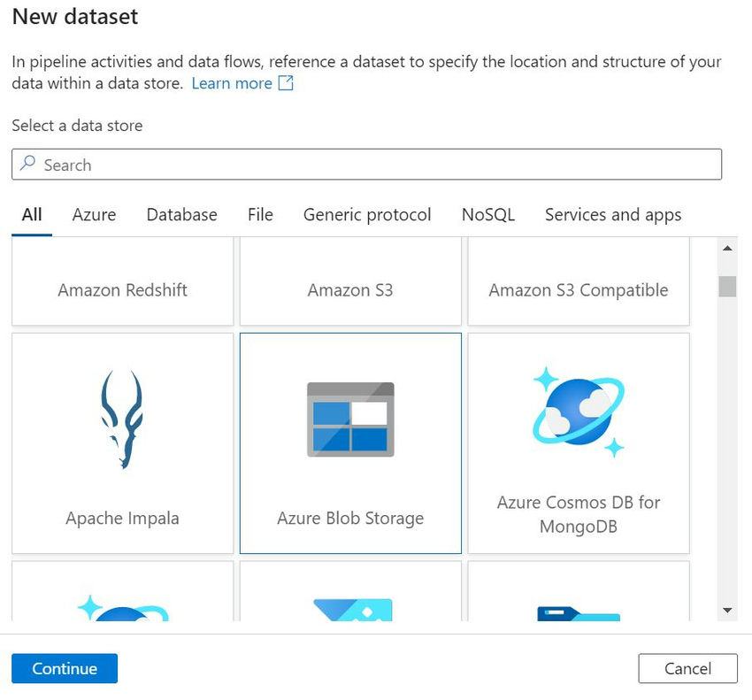752x700 pixels.
Task: Click the external link icon beside Learn more
Action: click(286, 83)
